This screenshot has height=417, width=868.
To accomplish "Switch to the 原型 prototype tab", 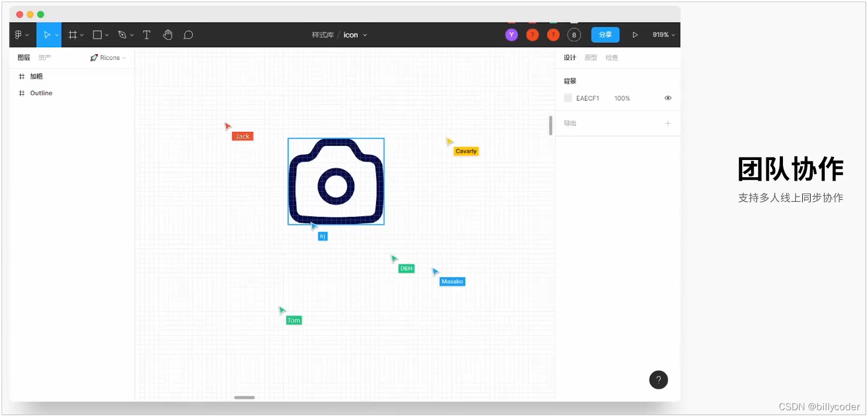I will point(590,58).
